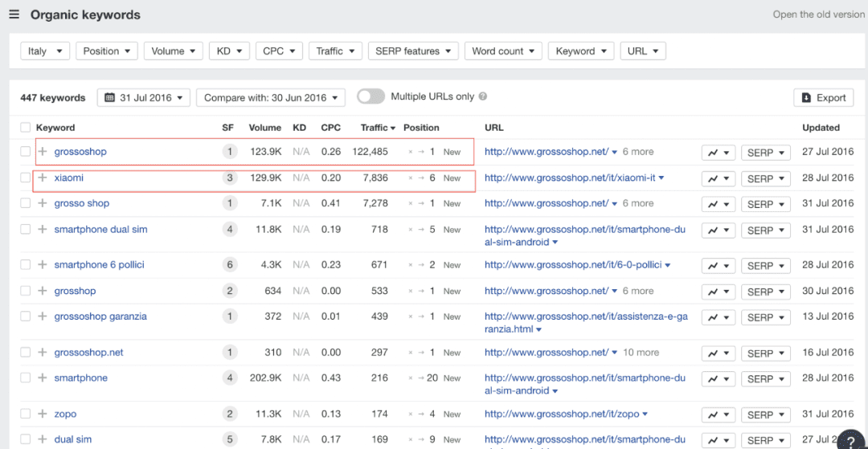868x449 pixels.
Task: Open the hamburger menu icon
Action: [14, 15]
